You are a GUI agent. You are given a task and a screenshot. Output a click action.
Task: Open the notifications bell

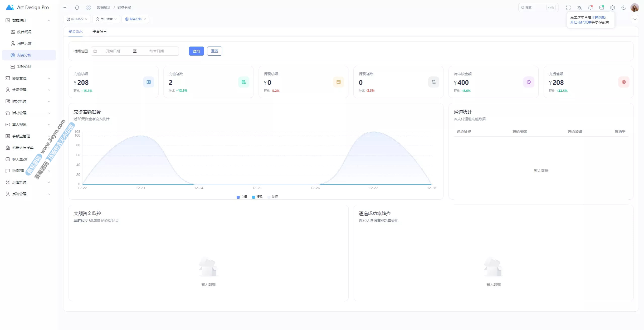point(590,8)
